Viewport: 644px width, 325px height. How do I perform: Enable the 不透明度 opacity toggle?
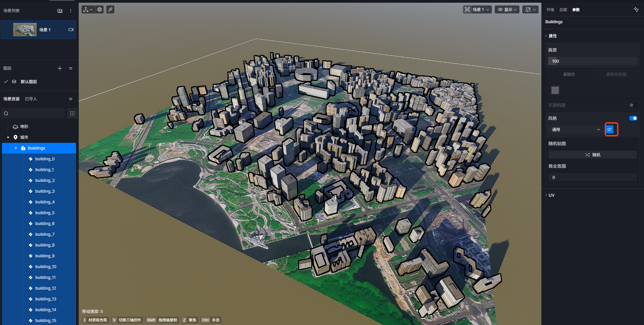coord(633,105)
